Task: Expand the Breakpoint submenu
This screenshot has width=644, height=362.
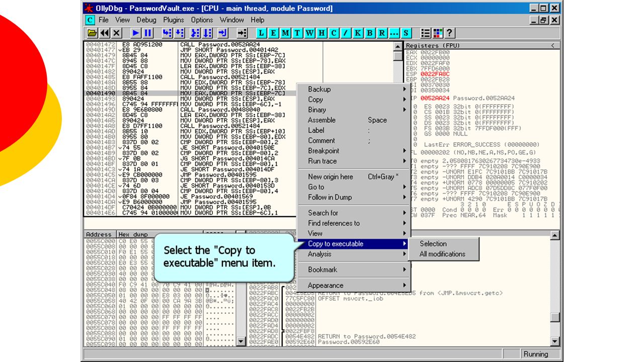Action: tap(354, 151)
